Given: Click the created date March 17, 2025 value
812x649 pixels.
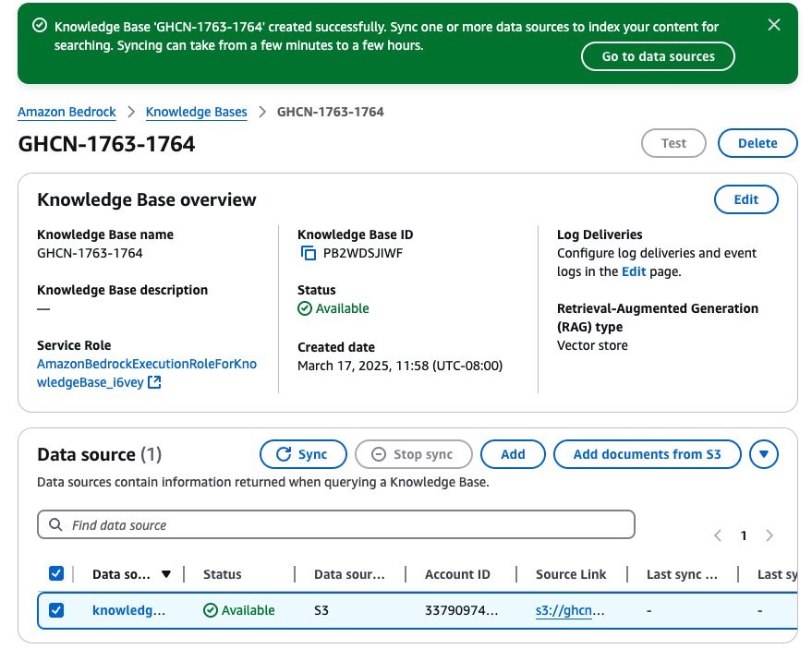Looking at the screenshot, I should click(400, 366).
